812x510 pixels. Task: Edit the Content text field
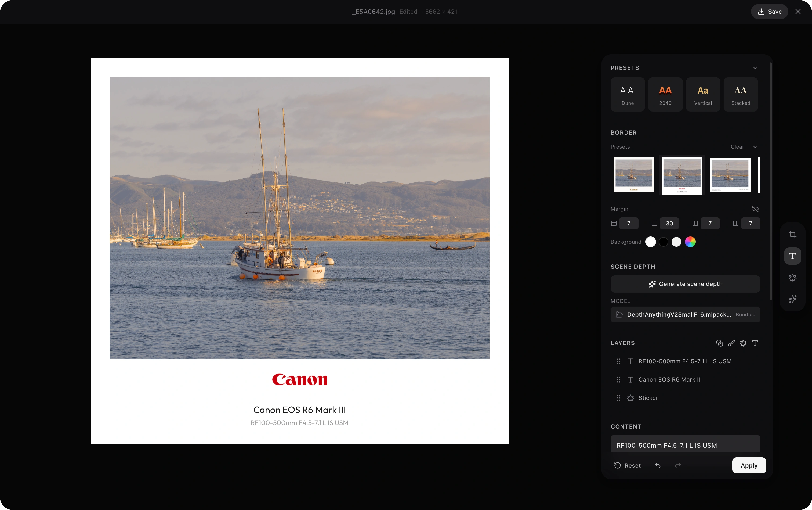[x=685, y=444]
